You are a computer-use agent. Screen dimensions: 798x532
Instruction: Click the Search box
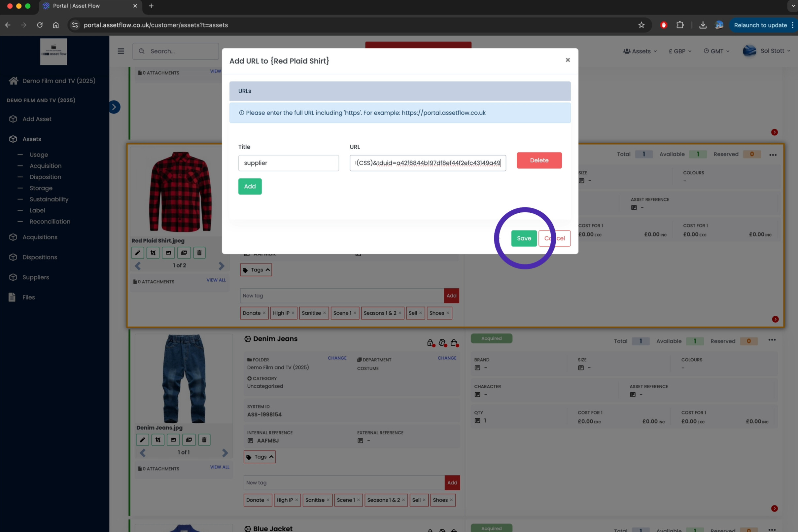175,51
